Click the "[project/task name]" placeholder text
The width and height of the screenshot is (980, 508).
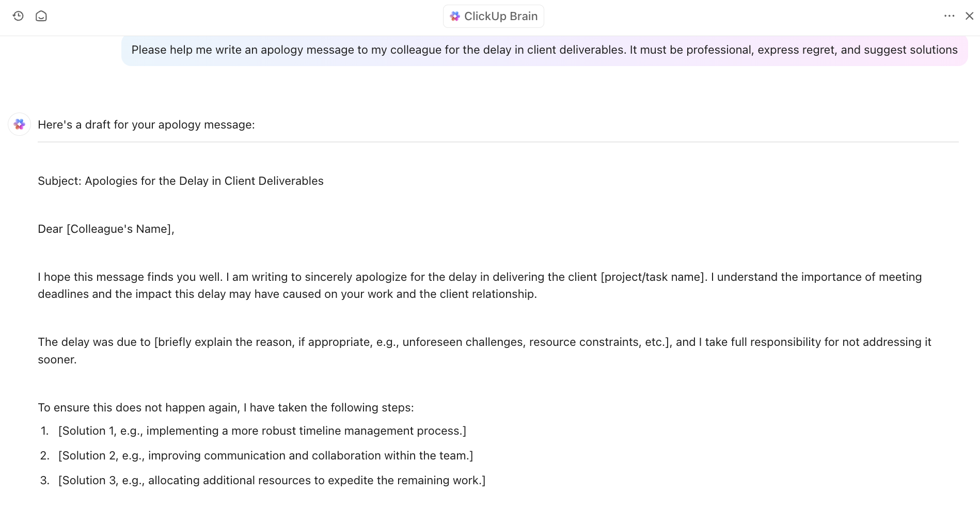[653, 277]
